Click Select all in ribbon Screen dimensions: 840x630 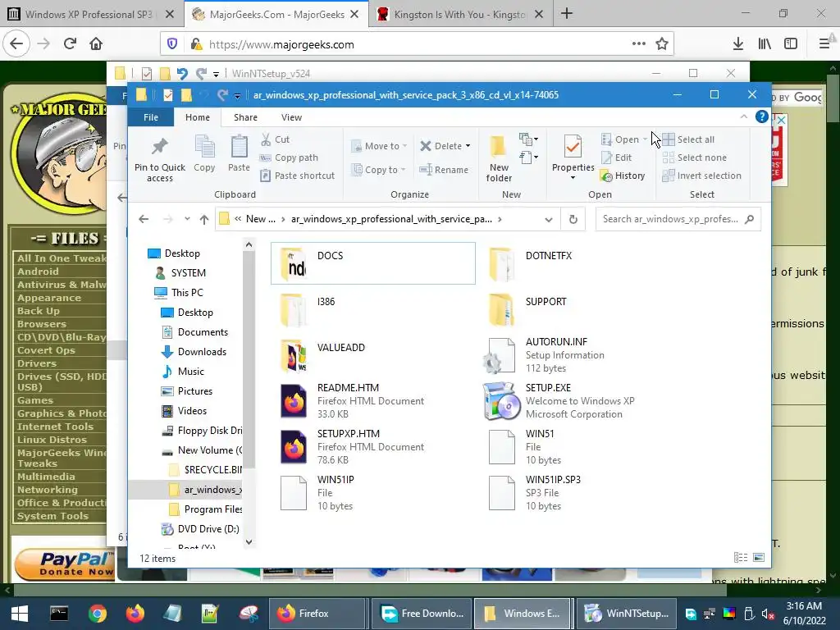click(x=689, y=139)
